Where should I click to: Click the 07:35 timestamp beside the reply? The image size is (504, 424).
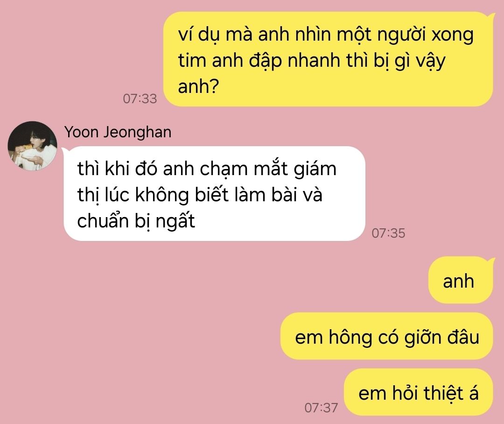388,233
